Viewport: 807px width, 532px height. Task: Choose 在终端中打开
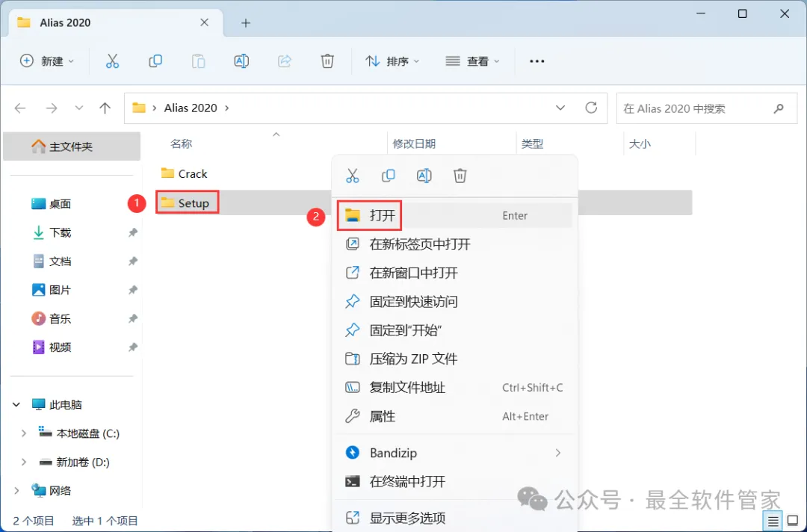[x=454, y=482]
